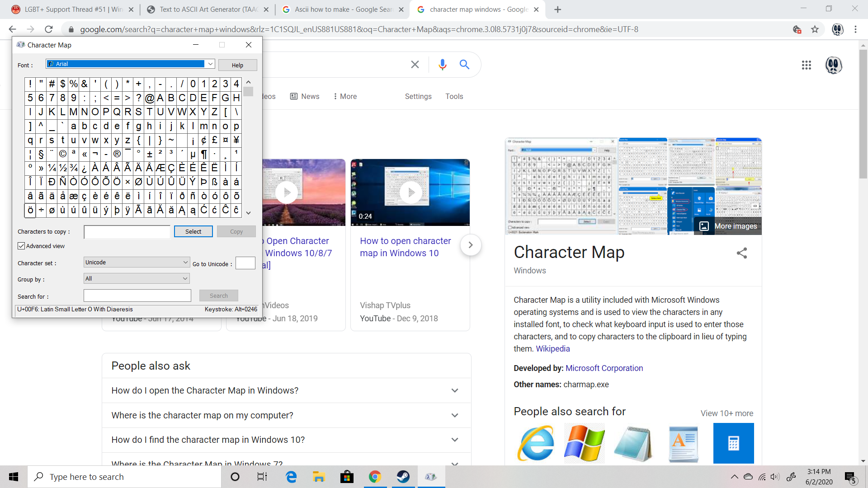Click the Search for input field
Screen dimensions: 868x488
(x=137, y=296)
